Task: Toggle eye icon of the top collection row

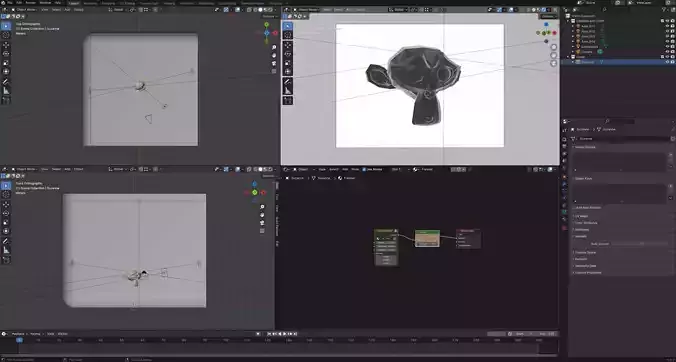Action: coord(667,21)
